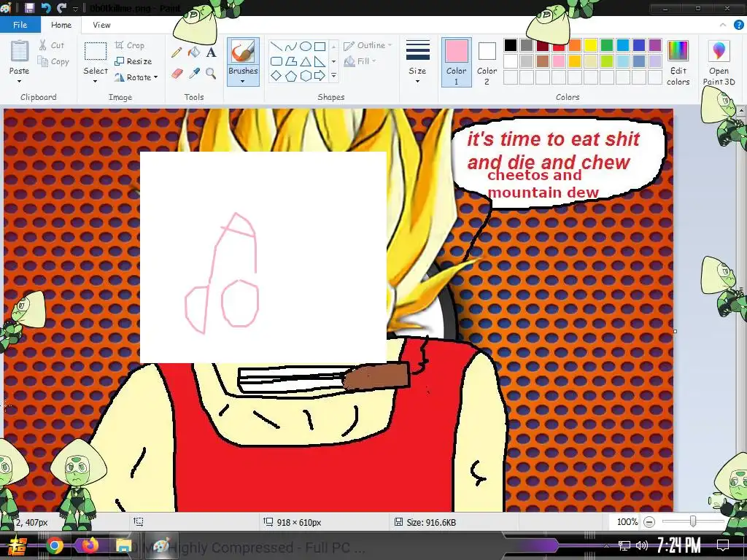Open Google Chrome from the taskbar
This screenshot has width=747, height=560.
coord(55,545)
